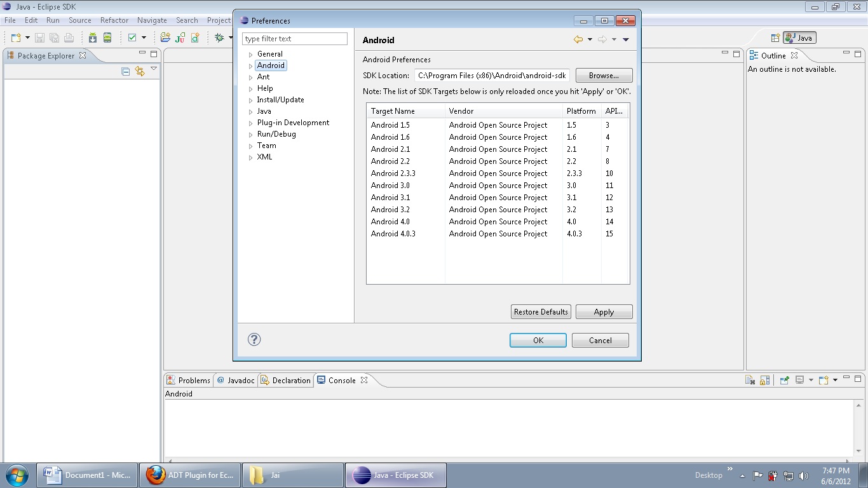Close the Console view tab

pyautogui.click(x=364, y=380)
